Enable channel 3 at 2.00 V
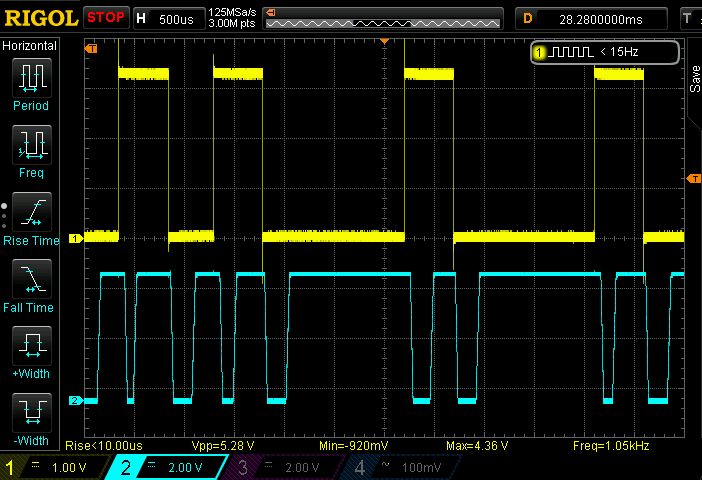The height and width of the screenshot is (480, 702). pos(283,467)
